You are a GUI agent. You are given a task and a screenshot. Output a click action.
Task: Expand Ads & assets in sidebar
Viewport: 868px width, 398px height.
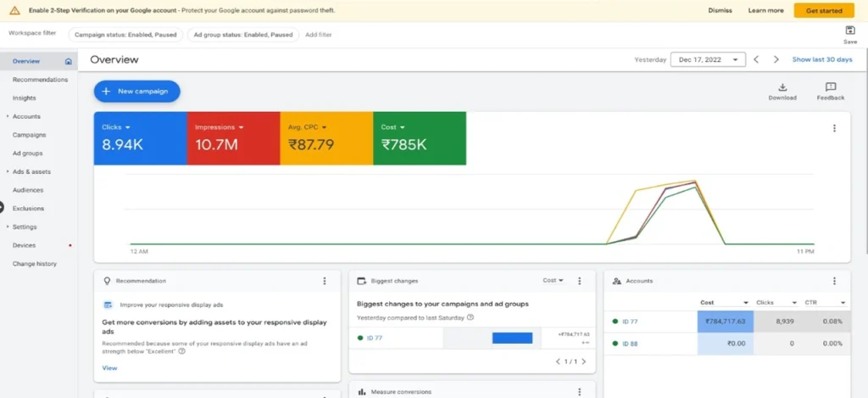[x=8, y=171]
